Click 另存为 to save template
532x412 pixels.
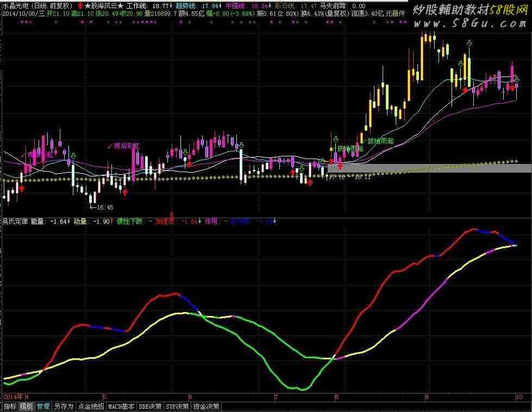(64, 406)
